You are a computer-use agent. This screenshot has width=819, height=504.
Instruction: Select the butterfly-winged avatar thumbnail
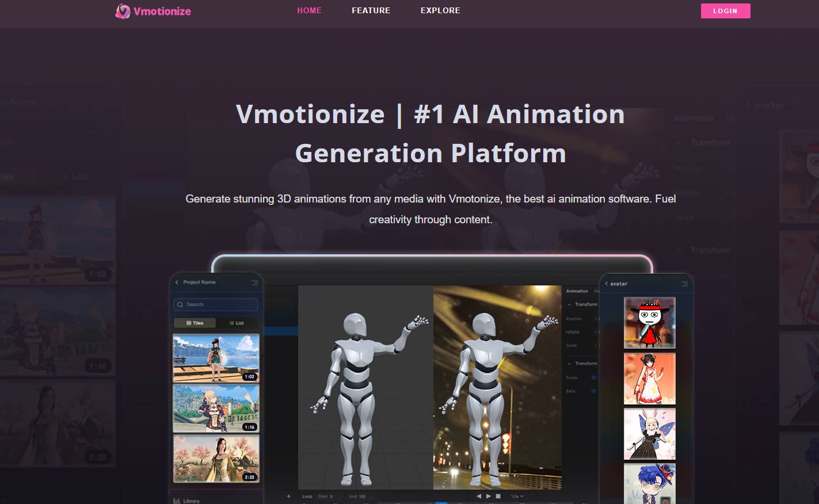[649, 434]
